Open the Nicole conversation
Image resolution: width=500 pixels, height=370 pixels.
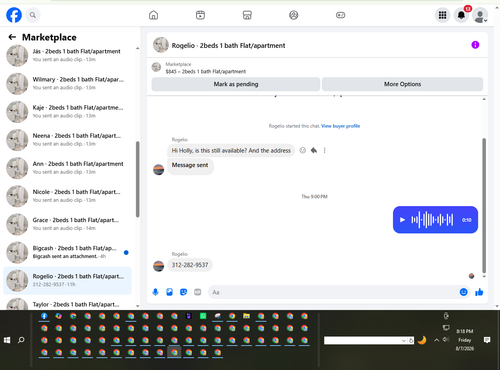click(x=67, y=196)
